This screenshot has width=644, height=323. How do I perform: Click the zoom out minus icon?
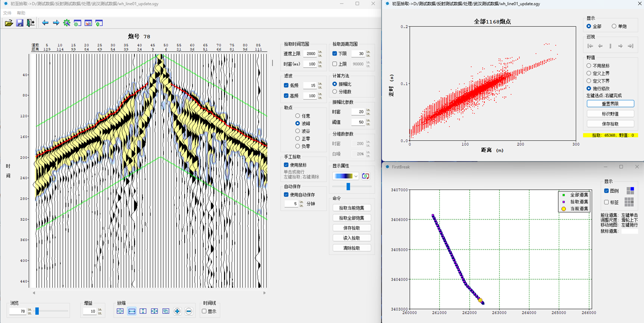(x=189, y=311)
